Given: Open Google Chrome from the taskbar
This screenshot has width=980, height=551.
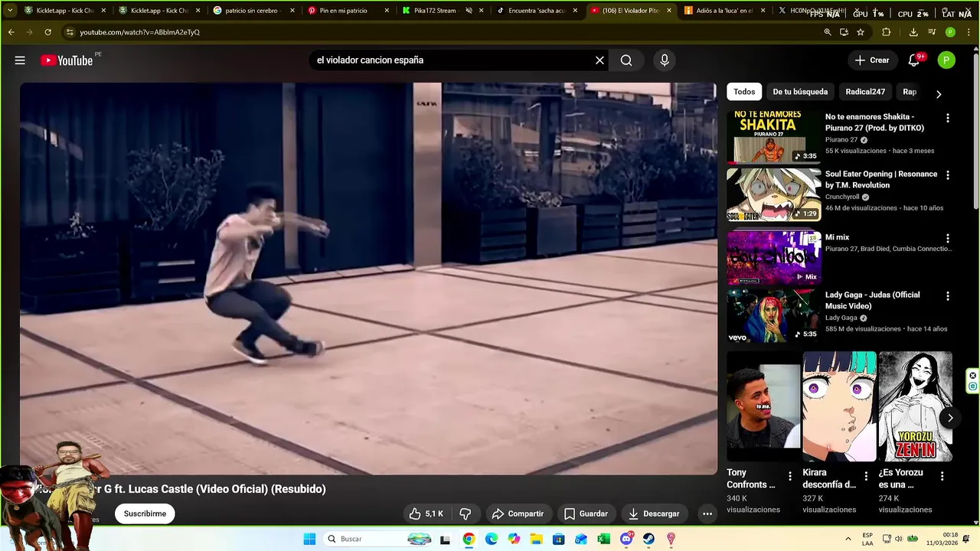Looking at the screenshot, I should pyautogui.click(x=469, y=539).
